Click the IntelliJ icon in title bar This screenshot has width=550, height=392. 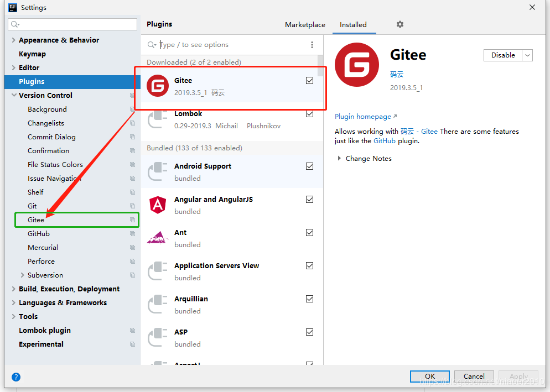[x=13, y=7]
